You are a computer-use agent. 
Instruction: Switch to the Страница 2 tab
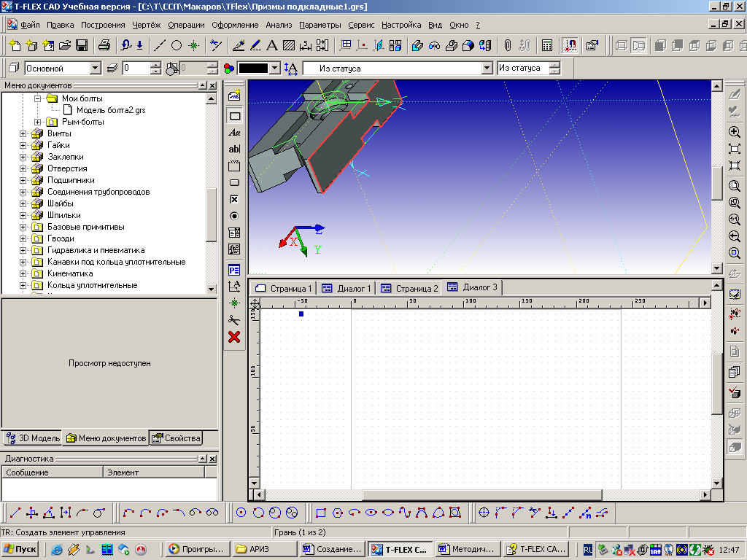pos(409,288)
